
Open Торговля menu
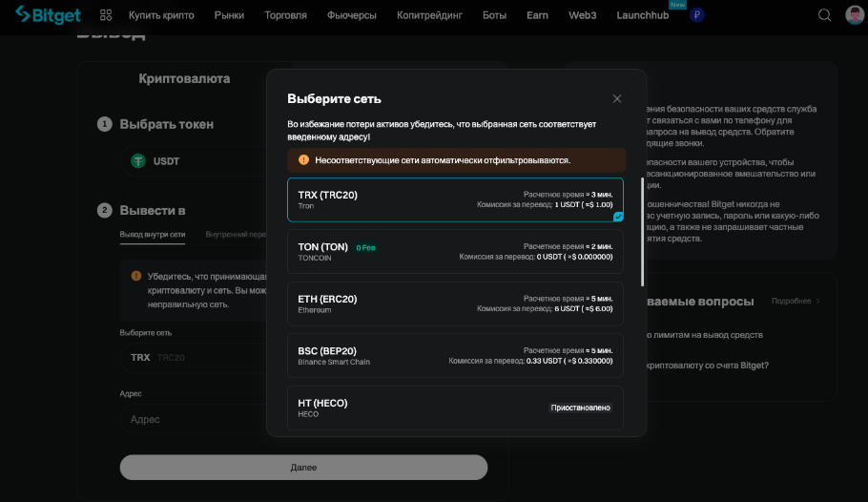tap(285, 15)
